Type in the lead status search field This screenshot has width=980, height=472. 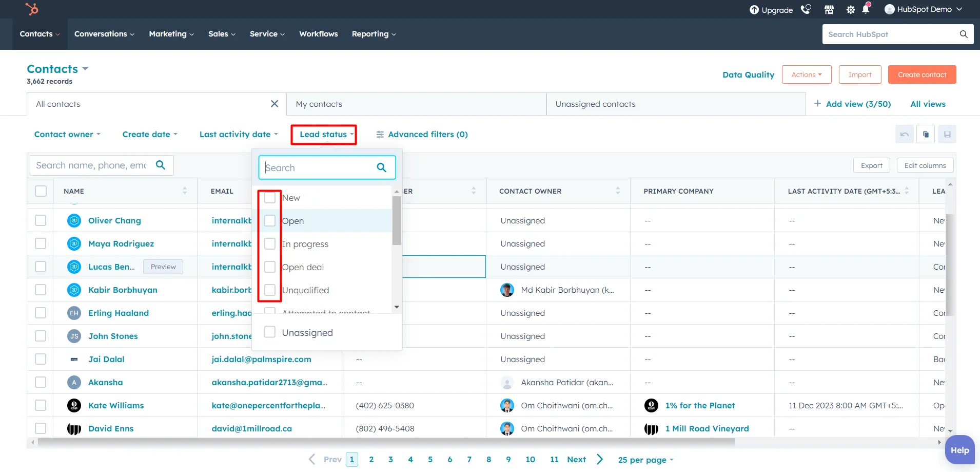click(318, 167)
